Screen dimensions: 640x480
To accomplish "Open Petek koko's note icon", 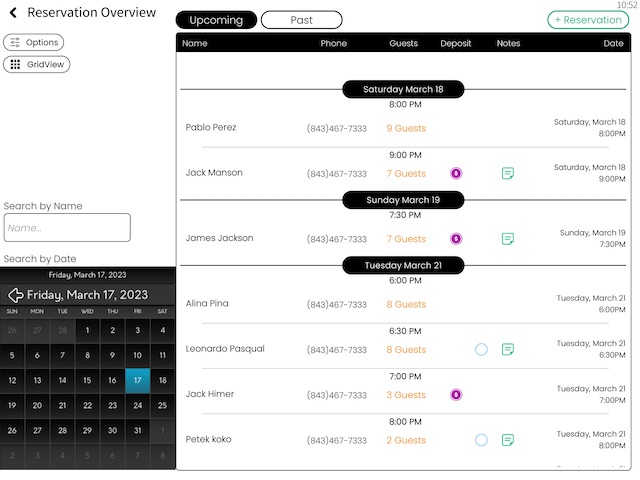I will tap(507, 440).
